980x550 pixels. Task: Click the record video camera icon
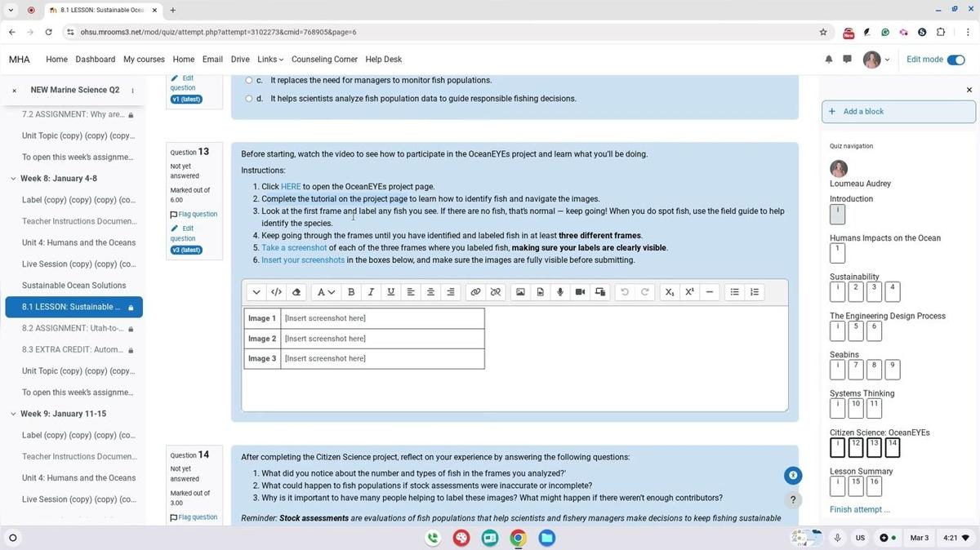(580, 292)
